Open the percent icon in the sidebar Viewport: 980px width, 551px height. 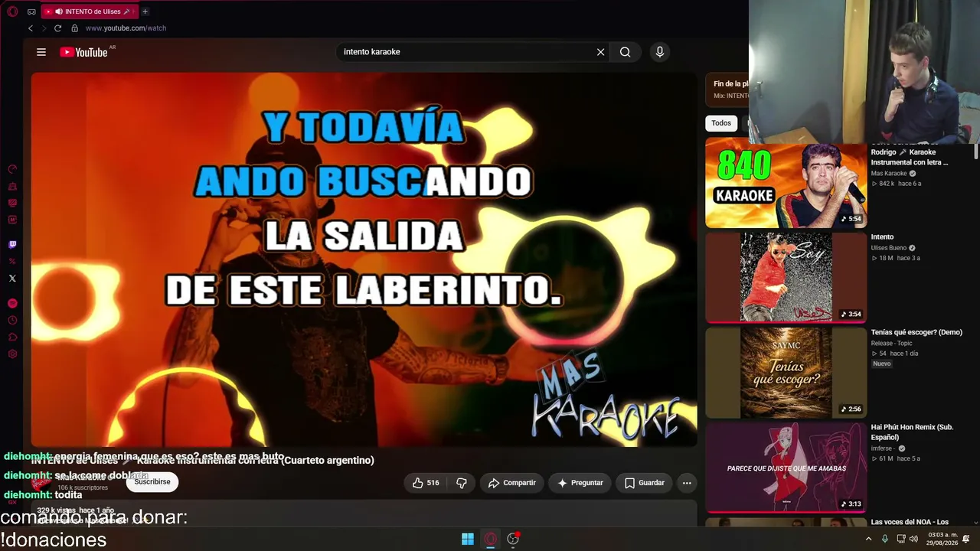pyautogui.click(x=12, y=262)
